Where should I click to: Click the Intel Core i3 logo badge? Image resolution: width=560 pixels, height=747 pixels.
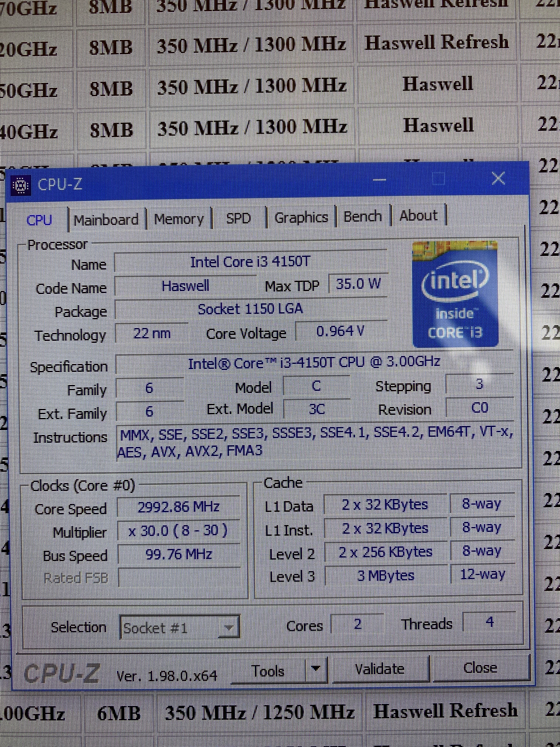(x=455, y=294)
